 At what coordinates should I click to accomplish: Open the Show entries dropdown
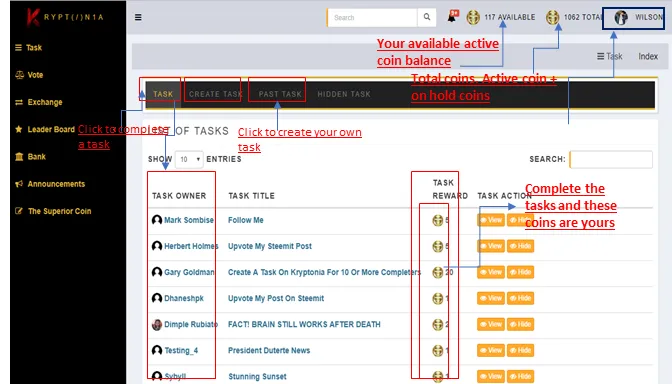[x=189, y=159]
